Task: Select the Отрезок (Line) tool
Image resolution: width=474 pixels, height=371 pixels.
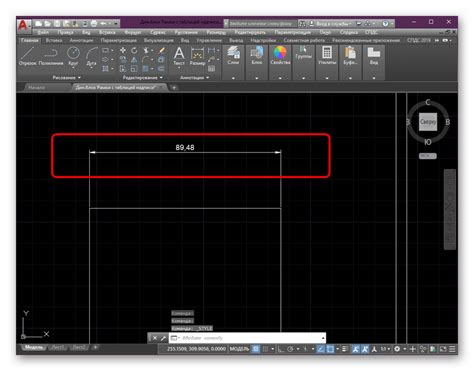Action: coord(28,56)
